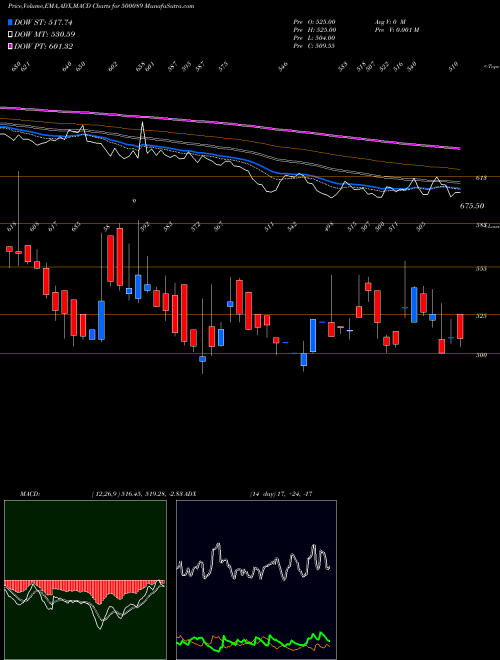The width and height of the screenshot is (500, 660).
Task: Click the 555 right-axis level label
Action: click(481, 269)
